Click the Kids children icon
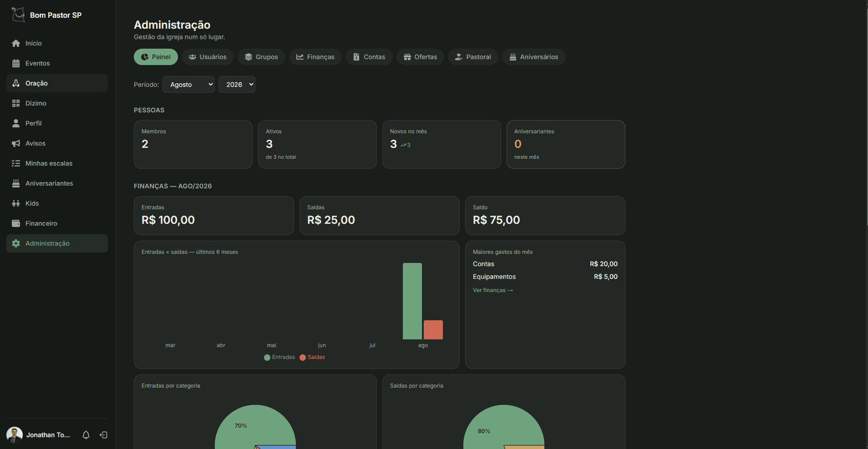 pos(16,203)
